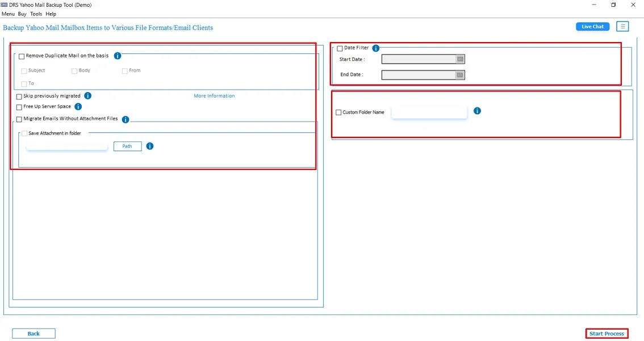
Task: Click info icon beside Custom Folder Name
Action: point(477,111)
